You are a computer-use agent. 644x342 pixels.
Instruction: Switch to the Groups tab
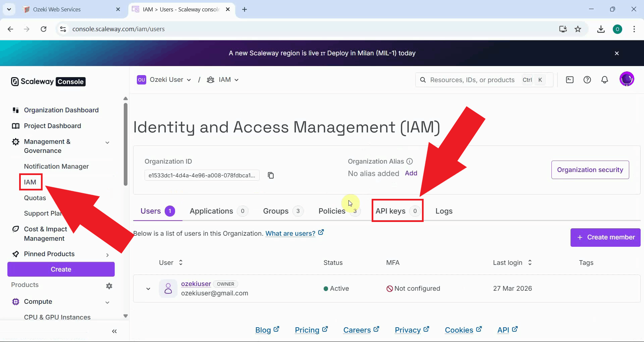pos(275,211)
